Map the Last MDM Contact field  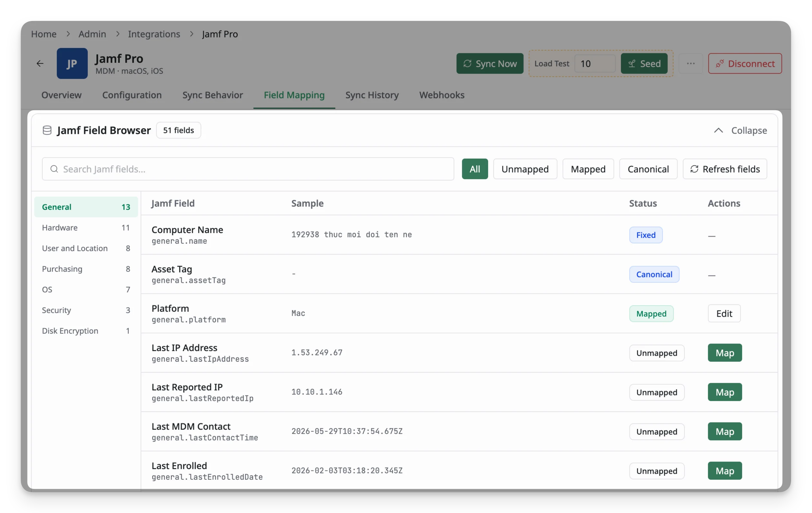pos(725,432)
